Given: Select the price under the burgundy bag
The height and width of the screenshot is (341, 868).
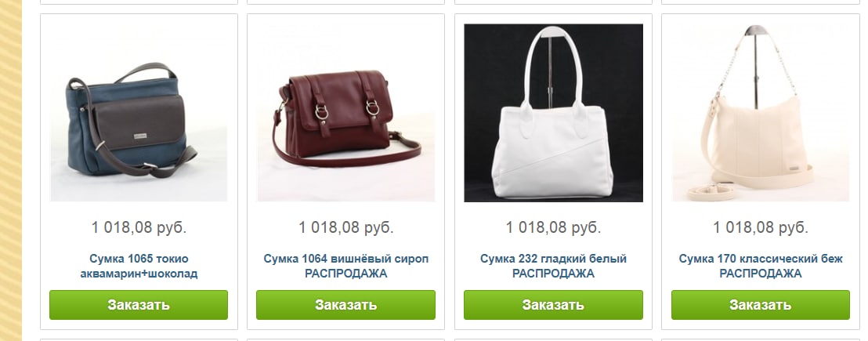Looking at the screenshot, I should click(x=345, y=227).
